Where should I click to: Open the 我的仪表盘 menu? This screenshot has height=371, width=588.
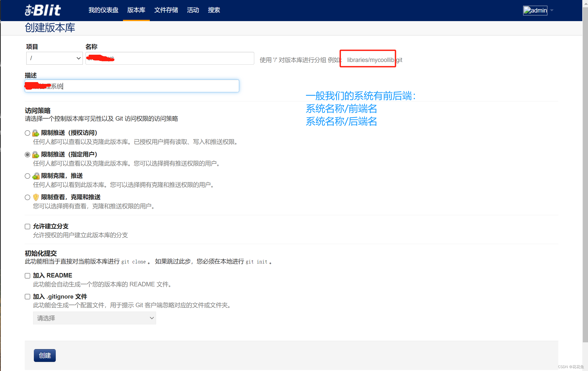point(103,10)
